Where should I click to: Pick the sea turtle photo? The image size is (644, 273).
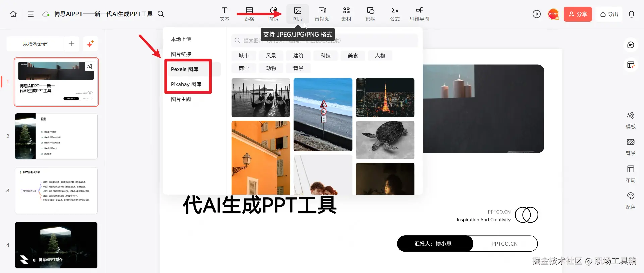coord(385,140)
